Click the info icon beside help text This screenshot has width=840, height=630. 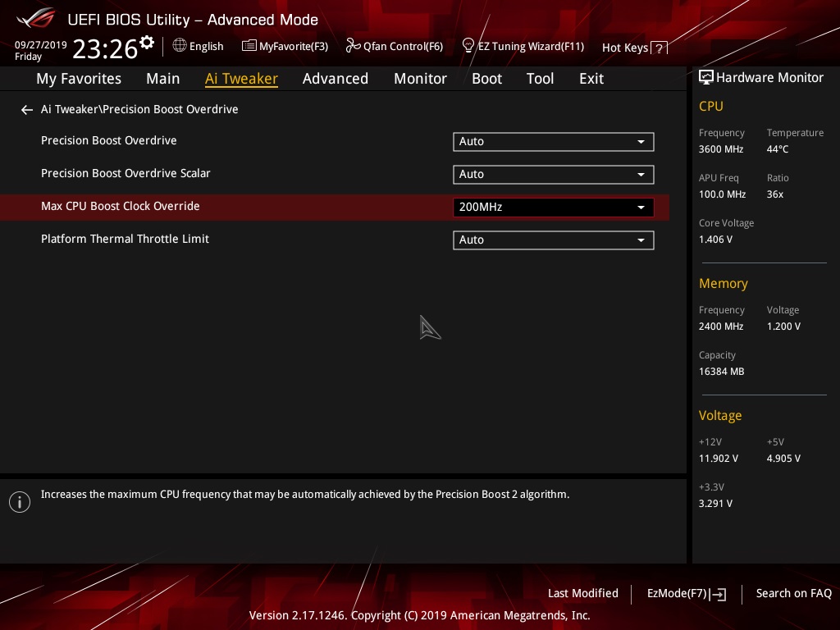click(20, 502)
